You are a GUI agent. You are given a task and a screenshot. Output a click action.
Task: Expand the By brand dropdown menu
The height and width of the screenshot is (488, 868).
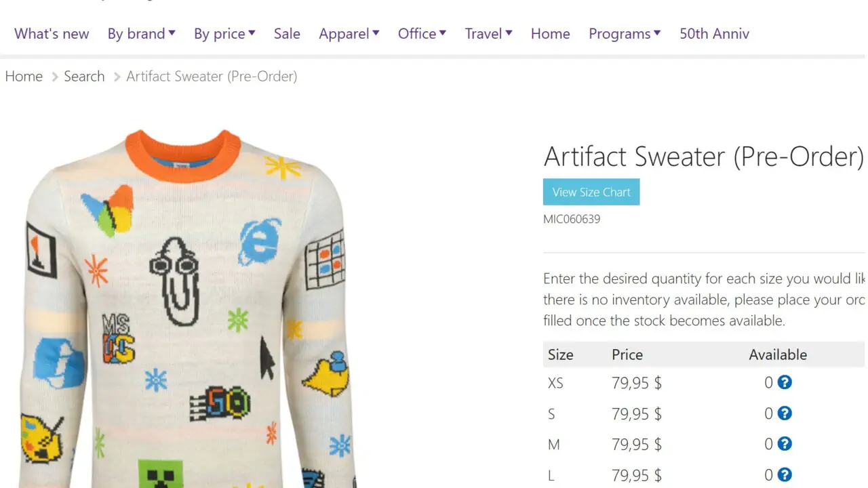tap(141, 34)
